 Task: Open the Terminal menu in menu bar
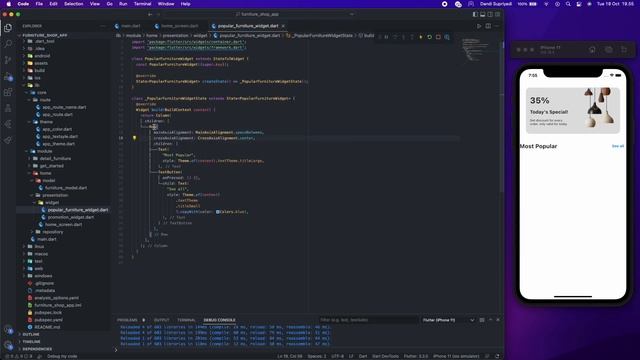pos(142,4)
